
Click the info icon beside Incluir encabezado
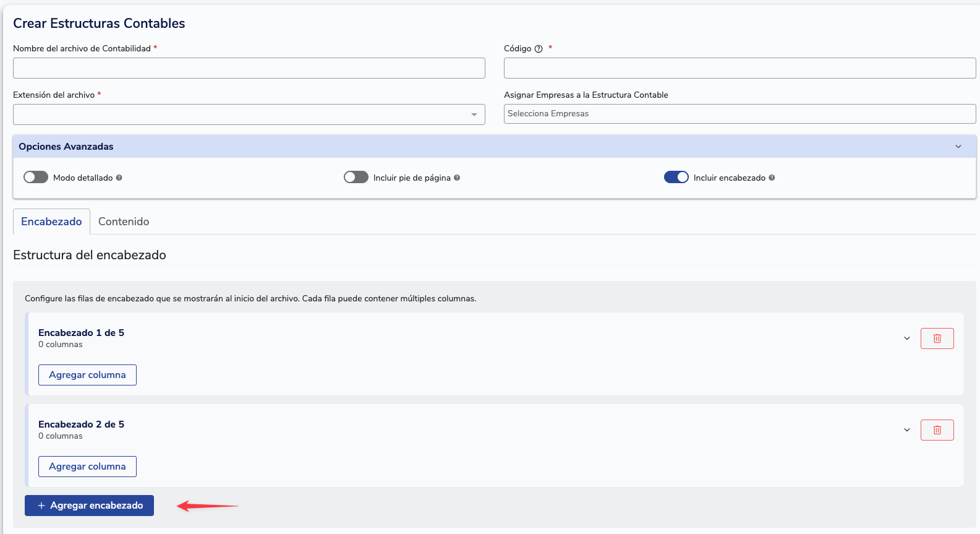click(x=772, y=178)
